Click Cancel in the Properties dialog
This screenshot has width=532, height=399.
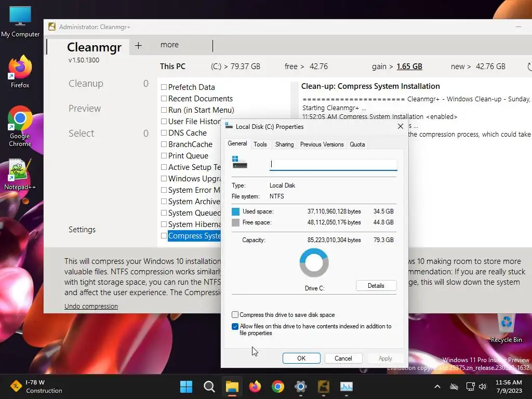tap(343, 358)
